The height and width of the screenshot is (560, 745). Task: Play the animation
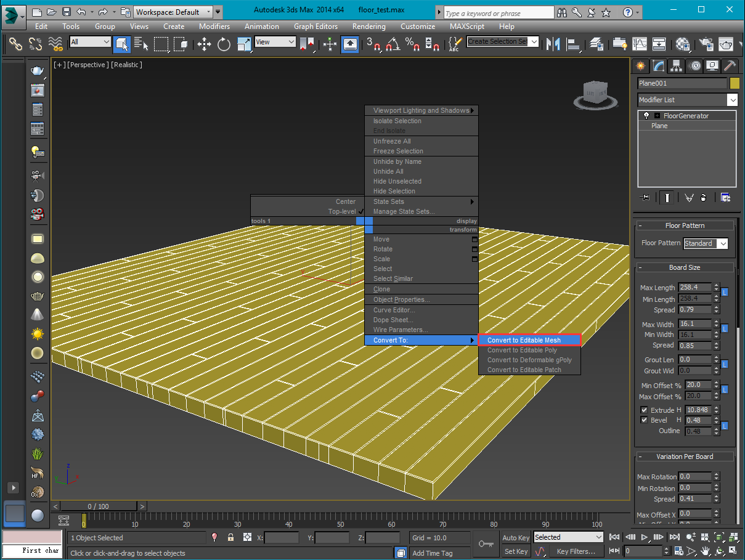click(645, 538)
